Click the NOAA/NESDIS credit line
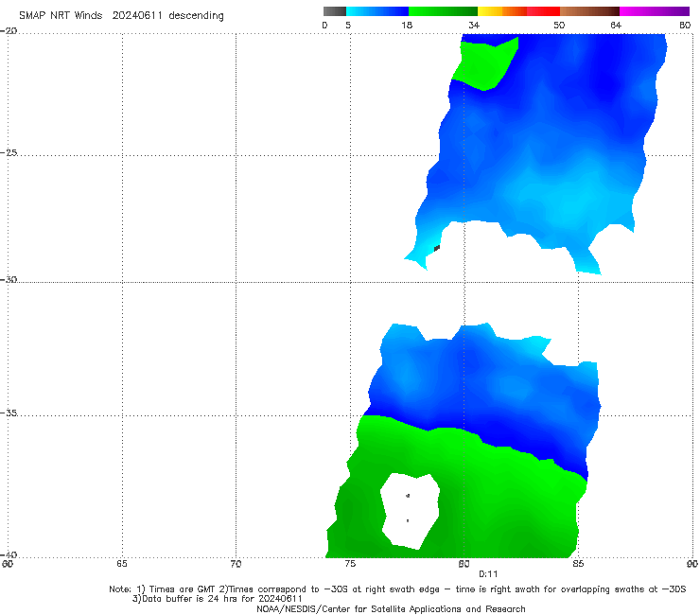This screenshot has width=700, height=615. pyautogui.click(x=391, y=608)
